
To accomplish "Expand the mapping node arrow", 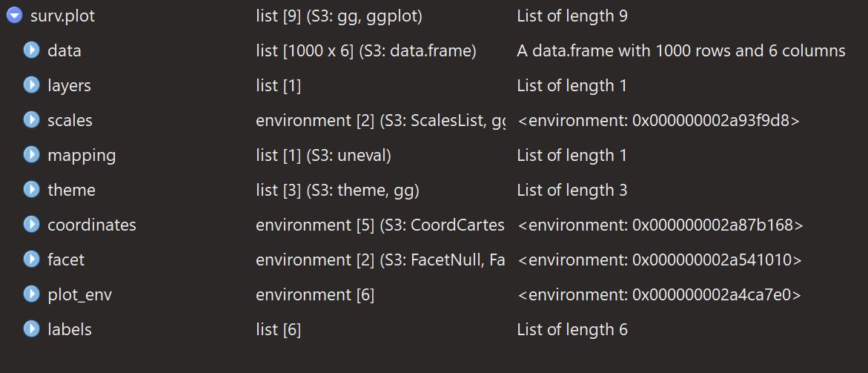I will tap(31, 155).
